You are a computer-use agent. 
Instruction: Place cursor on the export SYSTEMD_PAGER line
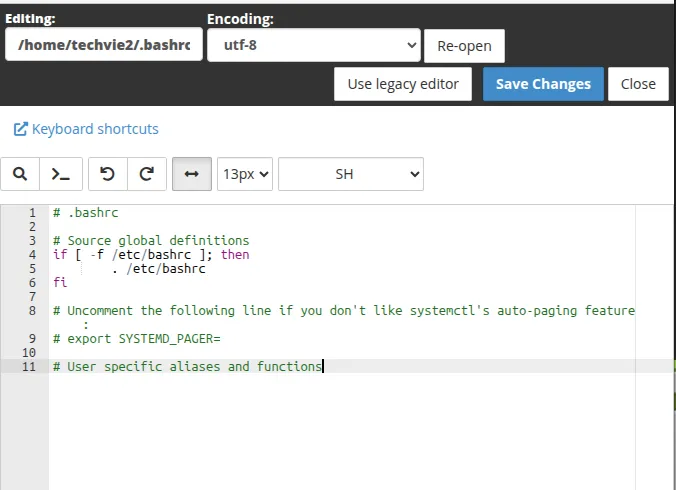136,339
